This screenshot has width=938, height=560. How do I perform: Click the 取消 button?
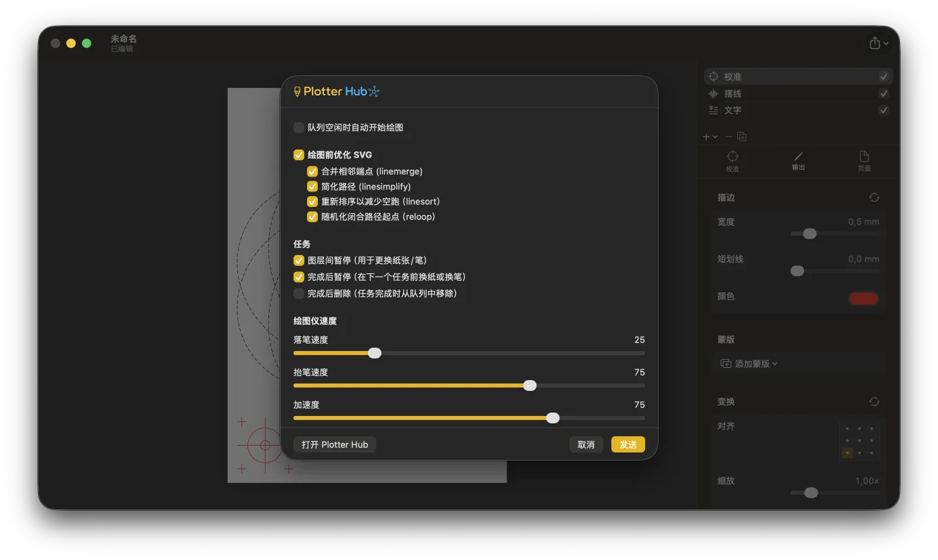[x=586, y=444]
